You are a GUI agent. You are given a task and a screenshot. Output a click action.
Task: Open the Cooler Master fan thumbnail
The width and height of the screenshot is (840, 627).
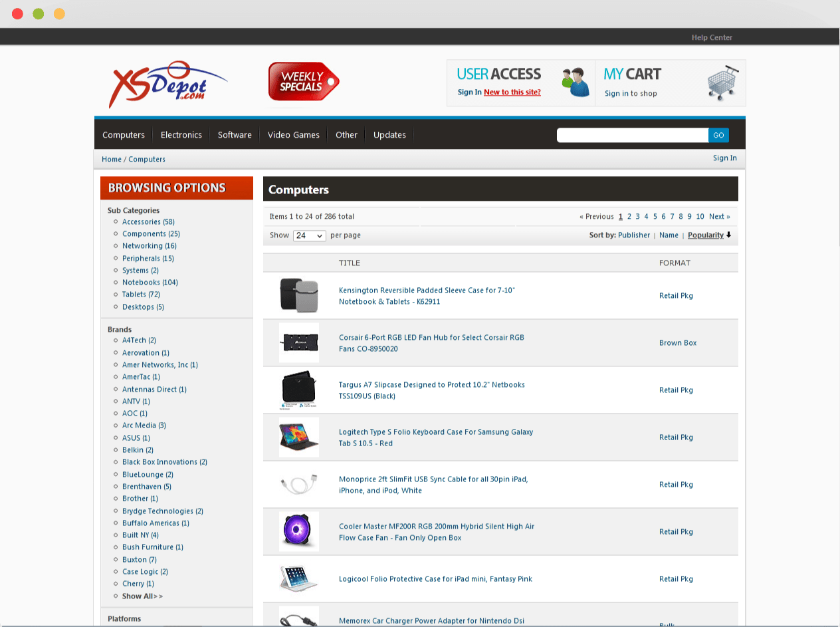(x=299, y=532)
